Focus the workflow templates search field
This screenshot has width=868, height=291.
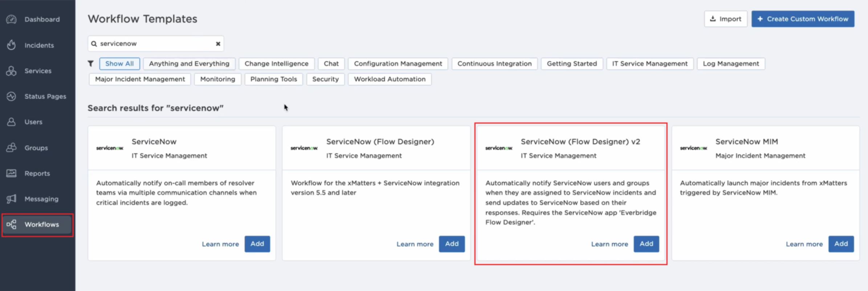156,44
